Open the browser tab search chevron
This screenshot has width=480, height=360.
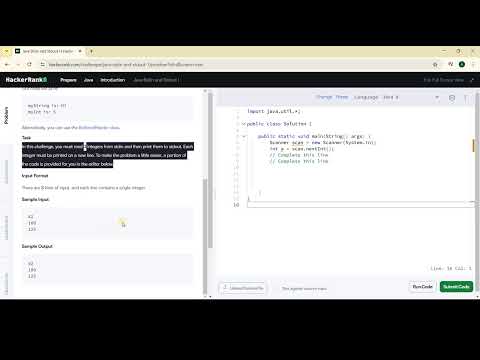click(x=6, y=51)
